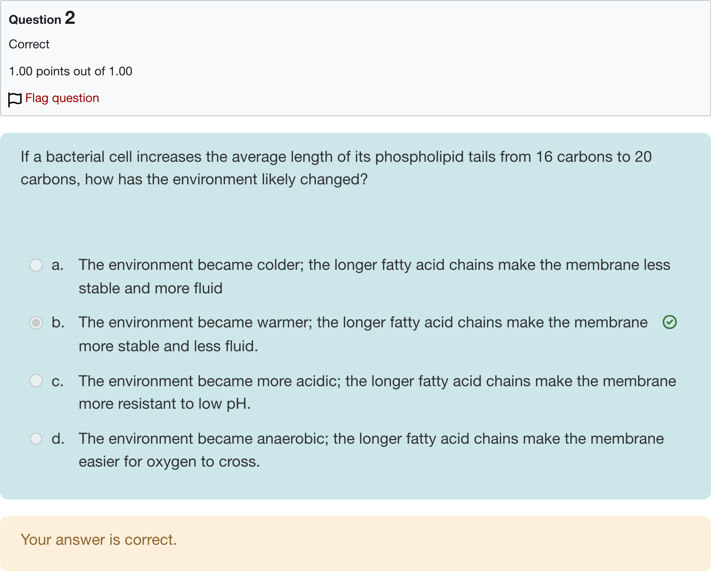Open the Flag question link

pos(62,98)
